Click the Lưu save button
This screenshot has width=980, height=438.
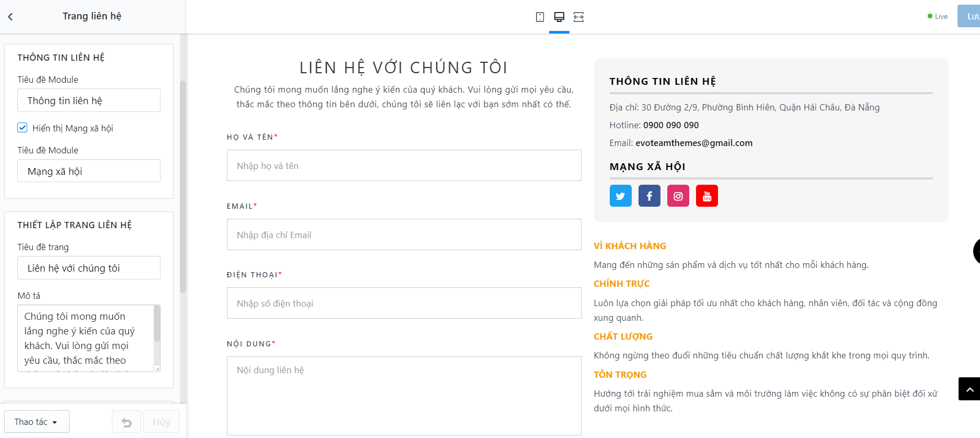tap(969, 16)
